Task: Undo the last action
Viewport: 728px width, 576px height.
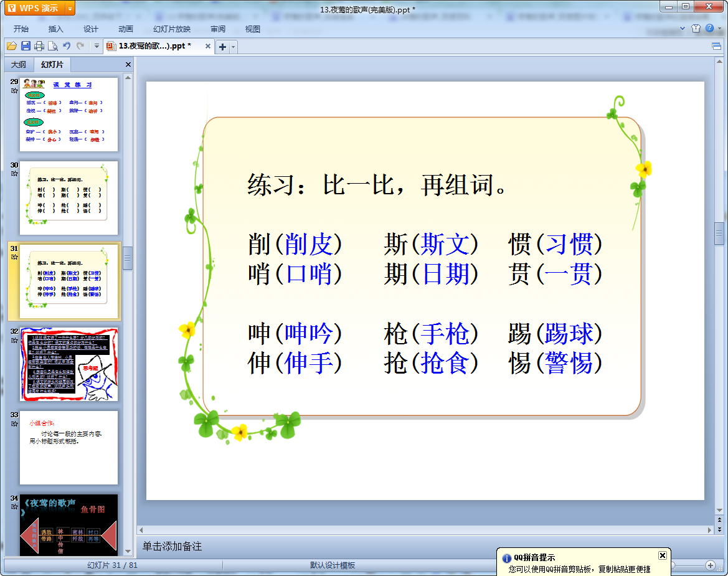Action: 67,46
